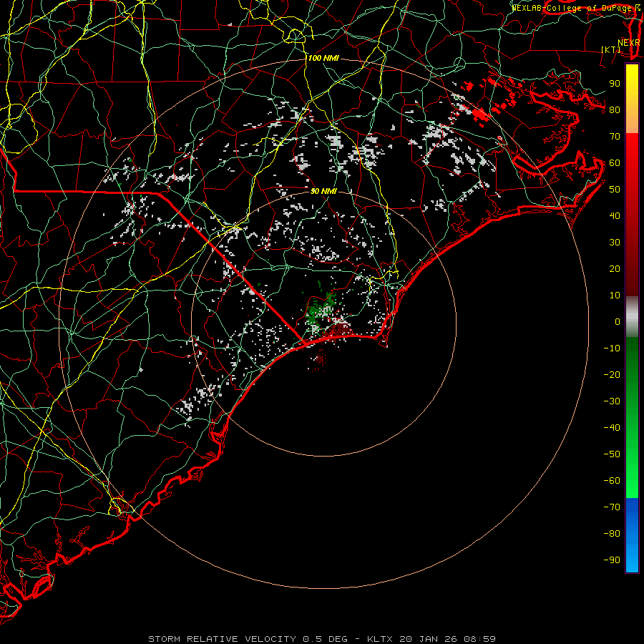The height and width of the screenshot is (644, 644).
Task: Click the -20 value on velocity scale
Action: [x=612, y=374]
